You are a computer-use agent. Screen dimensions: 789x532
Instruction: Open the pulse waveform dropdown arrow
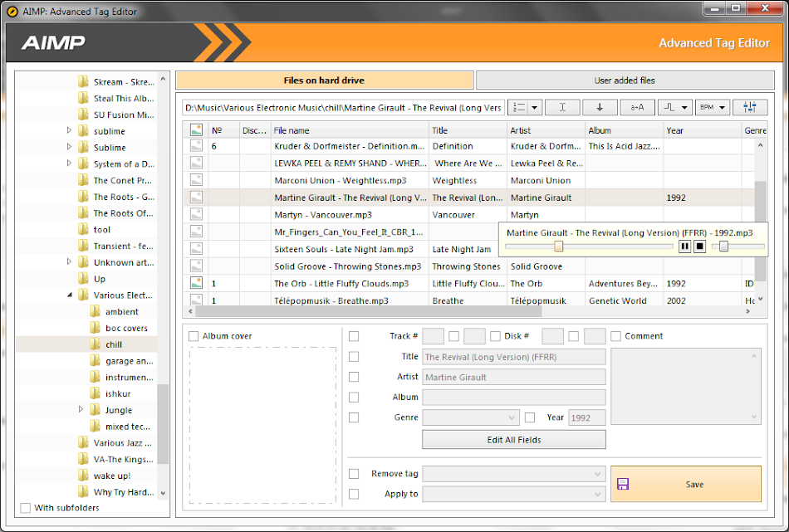pyautogui.click(x=685, y=107)
